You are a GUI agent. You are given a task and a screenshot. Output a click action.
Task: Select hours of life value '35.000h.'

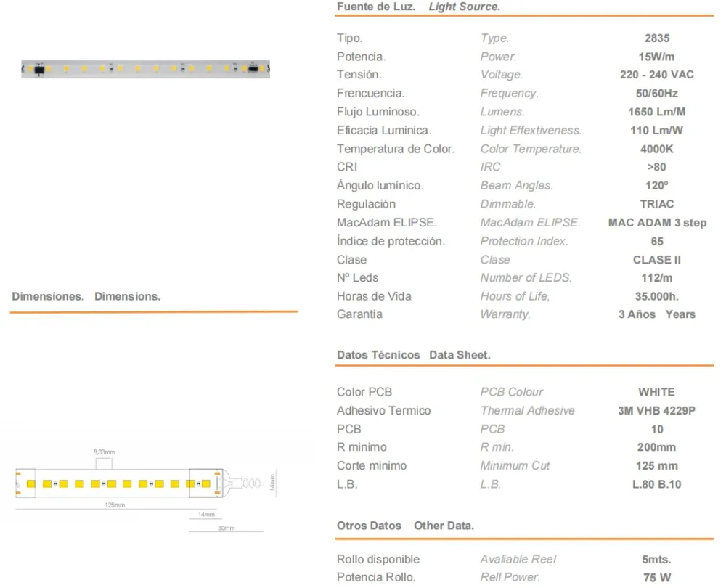click(656, 296)
